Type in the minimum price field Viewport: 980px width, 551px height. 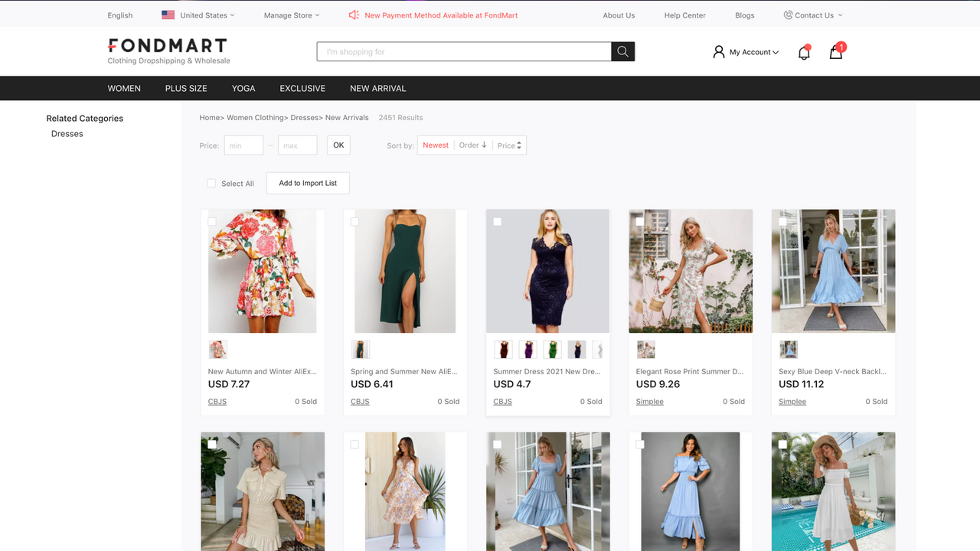tap(243, 145)
